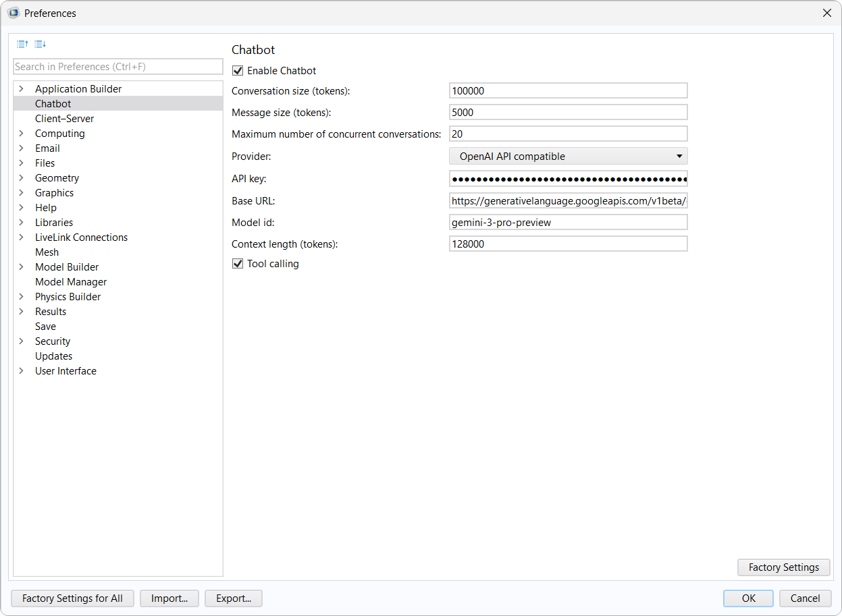The width and height of the screenshot is (842, 616).
Task: Select the Updates preferences entry
Action: (x=53, y=356)
